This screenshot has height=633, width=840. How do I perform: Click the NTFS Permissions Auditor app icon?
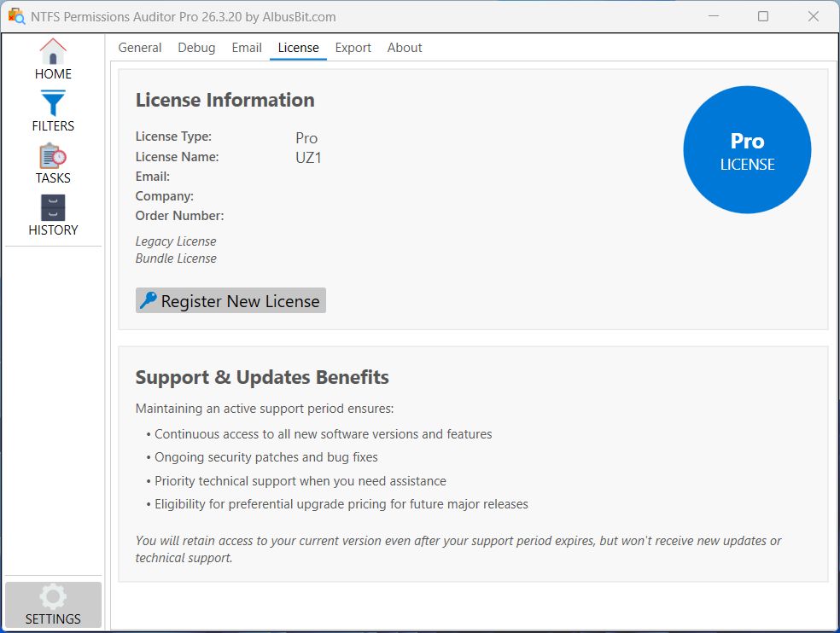tap(16, 16)
